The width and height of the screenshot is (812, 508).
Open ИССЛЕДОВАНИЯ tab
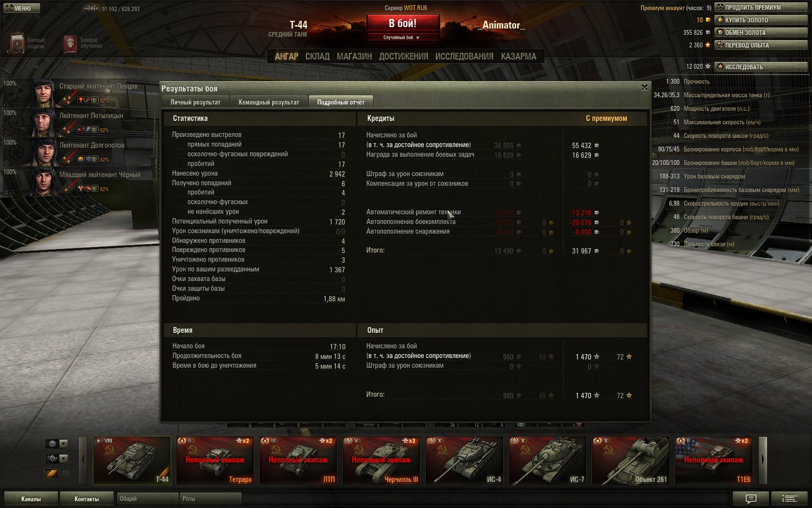[464, 57]
